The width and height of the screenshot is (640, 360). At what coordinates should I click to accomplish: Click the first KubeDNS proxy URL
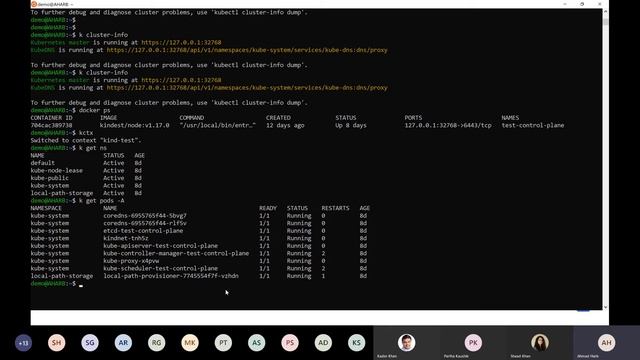coord(247,50)
